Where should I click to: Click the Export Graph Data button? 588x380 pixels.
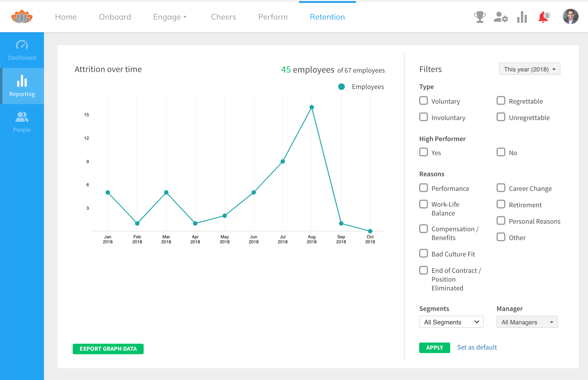point(108,349)
